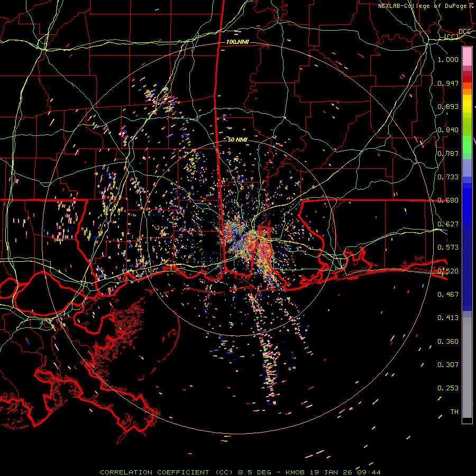Click the Correlation Coefficient caption at the bottom

click(x=240, y=472)
